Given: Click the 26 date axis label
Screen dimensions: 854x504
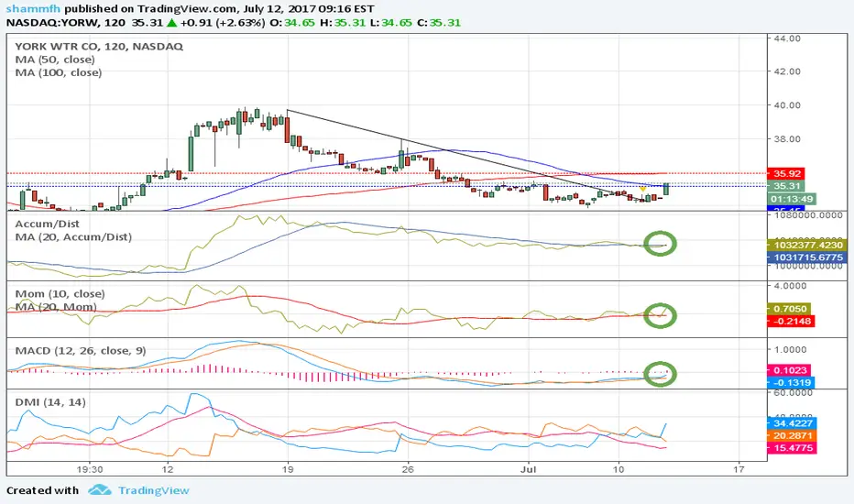Looking at the screenshot, I should coord(408,469).
